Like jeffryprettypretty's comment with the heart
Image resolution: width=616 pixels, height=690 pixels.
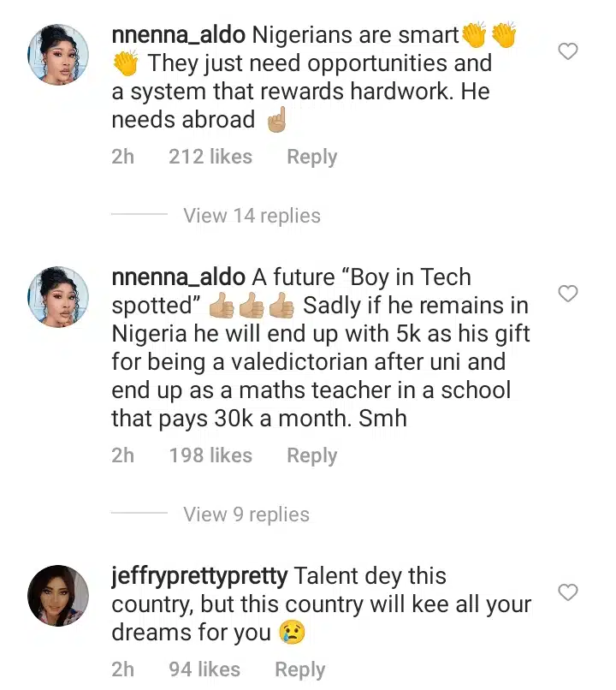(568, 592)
